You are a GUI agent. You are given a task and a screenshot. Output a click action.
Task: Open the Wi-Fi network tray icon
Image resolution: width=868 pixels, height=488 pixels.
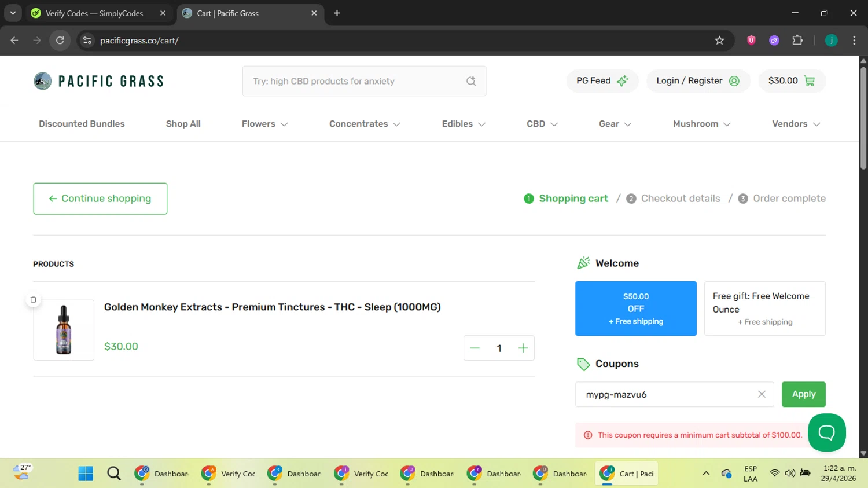[774, 474]
